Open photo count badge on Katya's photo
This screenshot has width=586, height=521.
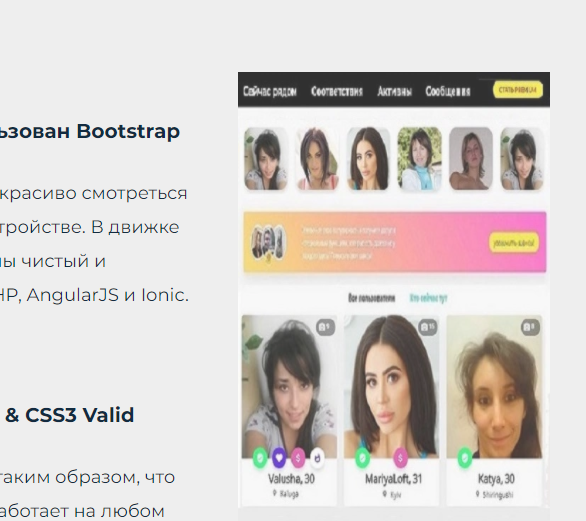[530, 327]
